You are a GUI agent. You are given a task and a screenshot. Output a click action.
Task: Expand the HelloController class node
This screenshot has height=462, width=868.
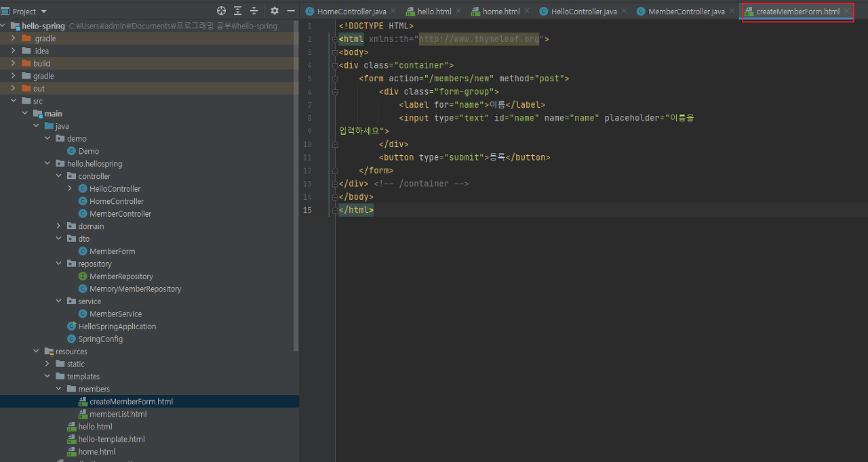click(x=70, y=189)
